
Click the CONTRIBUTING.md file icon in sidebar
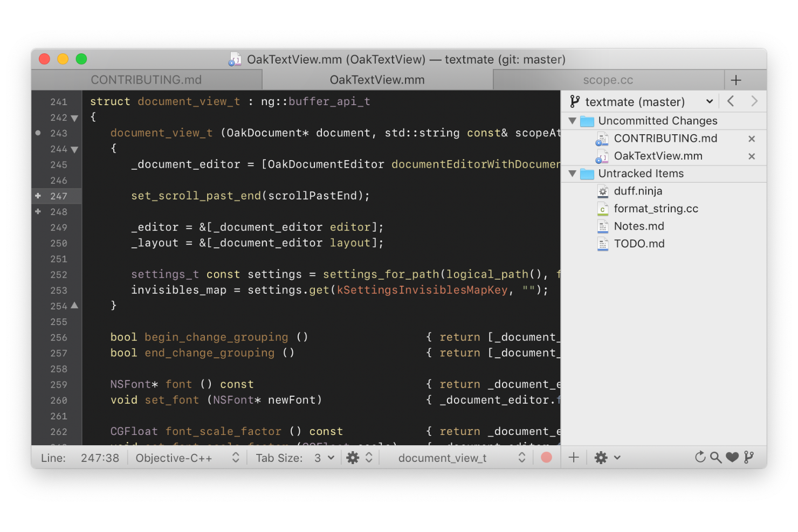[x=602, y=139]
